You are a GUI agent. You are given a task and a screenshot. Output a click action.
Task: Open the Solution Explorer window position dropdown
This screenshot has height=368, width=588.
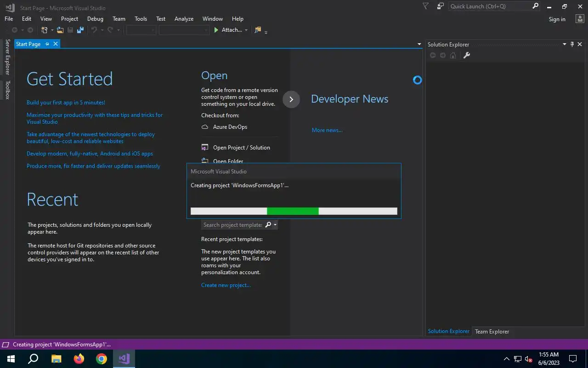tap(565, 44)
